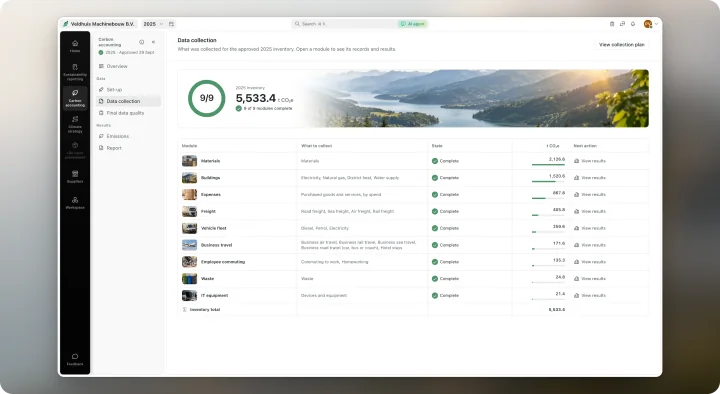This screenshot has height=394, width=720.
Task: View results for Waste
Action: [590, 279]
